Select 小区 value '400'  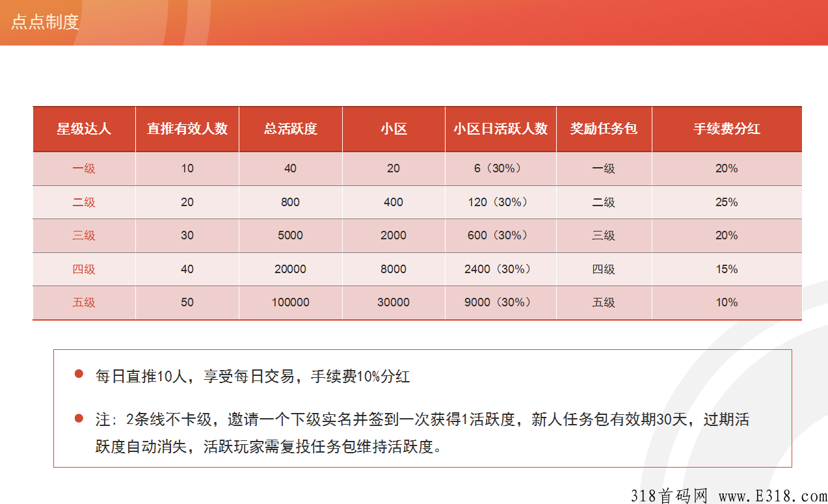point(394,202)
